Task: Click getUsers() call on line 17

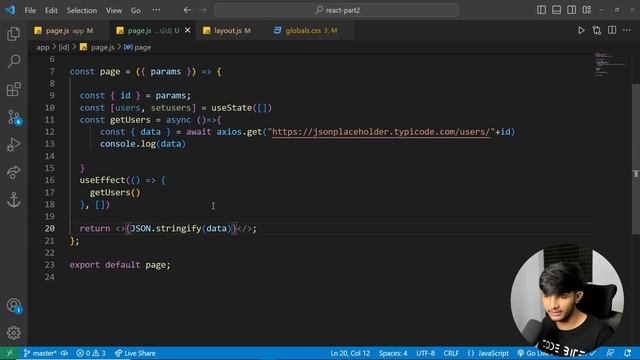Action: point(115,192)
